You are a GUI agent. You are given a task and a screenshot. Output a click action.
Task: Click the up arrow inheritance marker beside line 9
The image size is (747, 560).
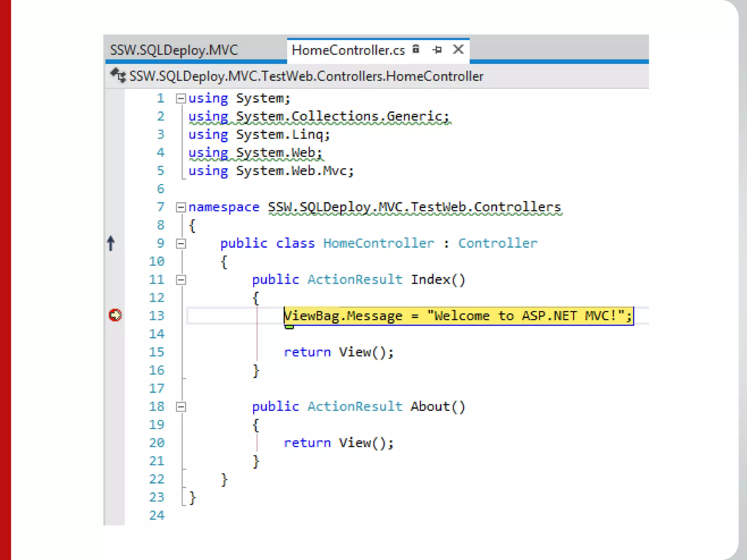click(x=111, y=243)
